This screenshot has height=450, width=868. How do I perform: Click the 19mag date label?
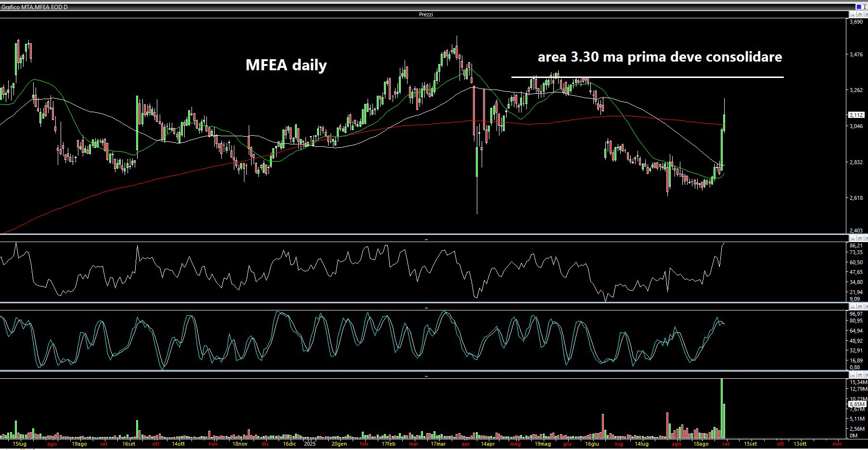coord(543,444)
